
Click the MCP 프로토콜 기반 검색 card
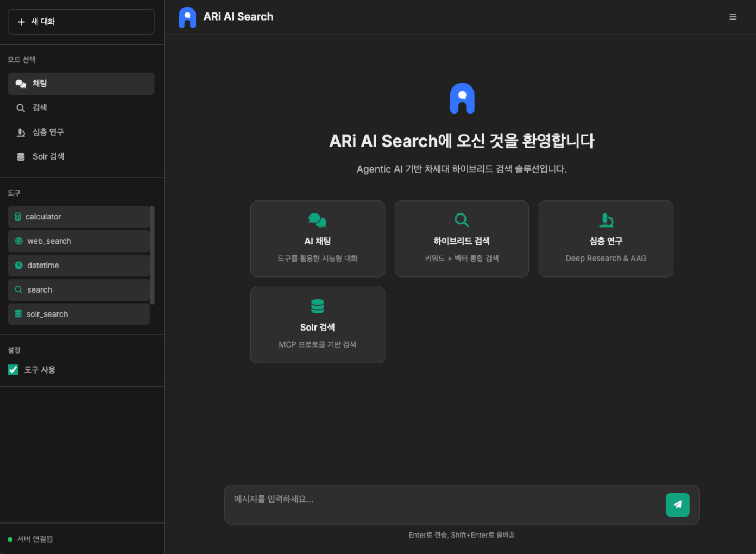click(x=317, y=325)
